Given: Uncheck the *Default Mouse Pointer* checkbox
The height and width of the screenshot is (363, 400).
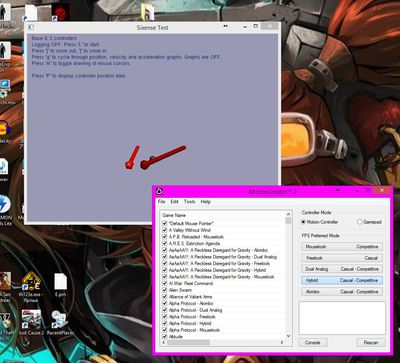Looking at the screenshot, I should 164,223.
